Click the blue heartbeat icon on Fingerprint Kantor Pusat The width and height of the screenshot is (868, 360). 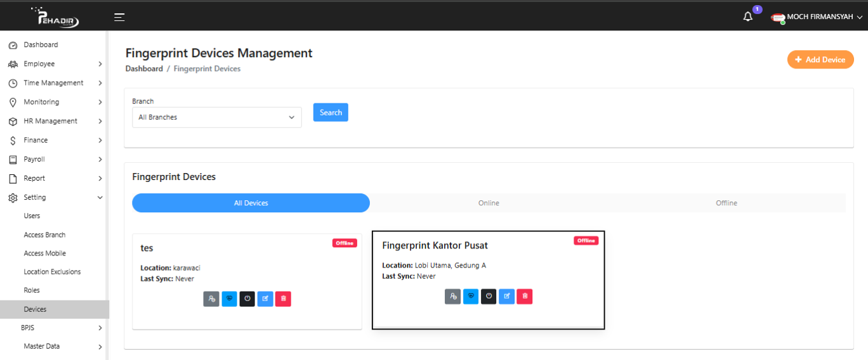pos(470,296)
